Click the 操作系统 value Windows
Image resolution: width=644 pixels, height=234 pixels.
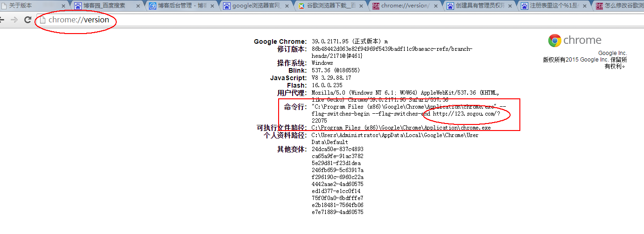pyautogui.click(x=322, y=63)
